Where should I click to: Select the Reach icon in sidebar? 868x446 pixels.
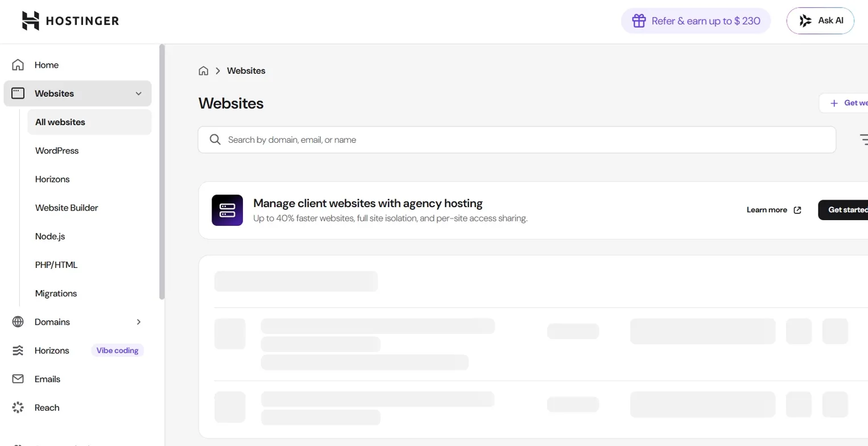(x=17, y=407)
